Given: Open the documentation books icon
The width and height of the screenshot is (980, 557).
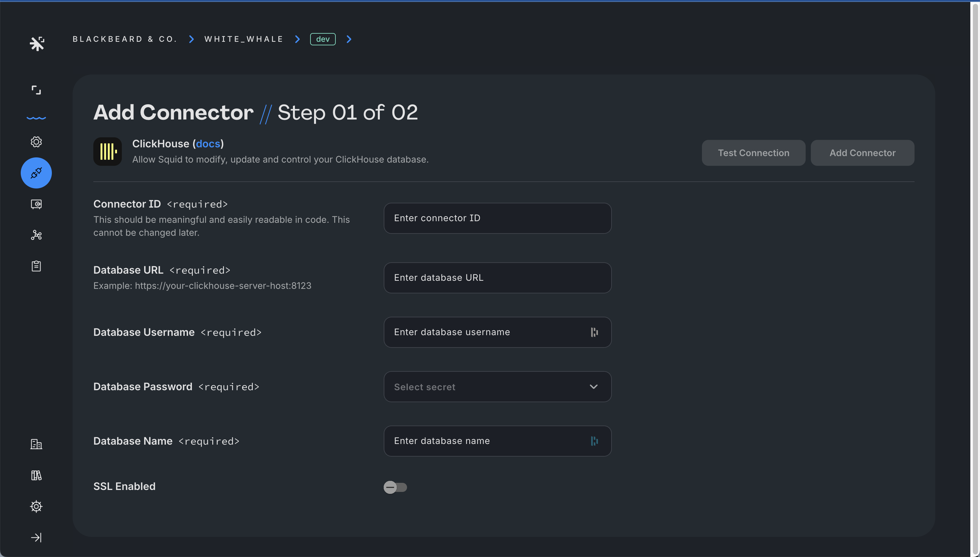Looking at the screenshot, I should point(36,475).
